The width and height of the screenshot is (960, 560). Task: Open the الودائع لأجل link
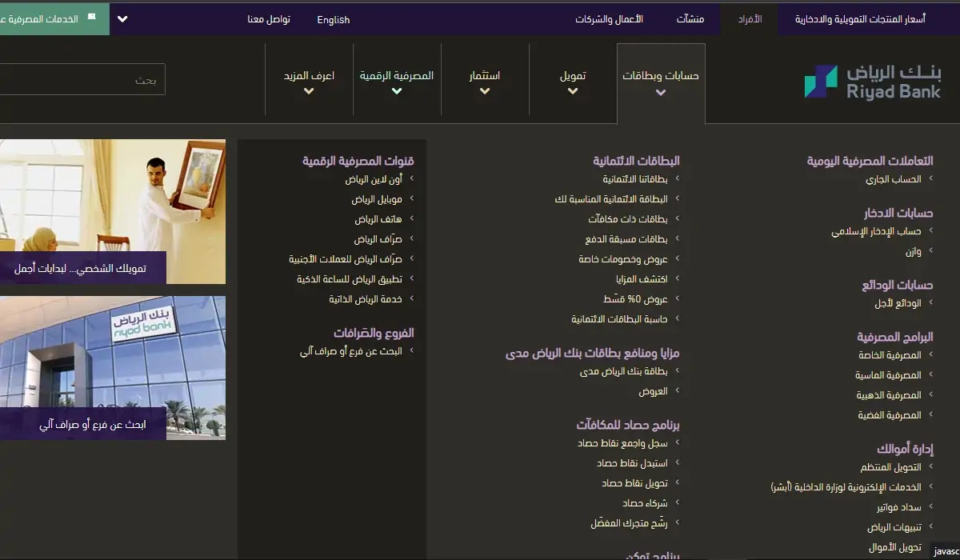898,304
